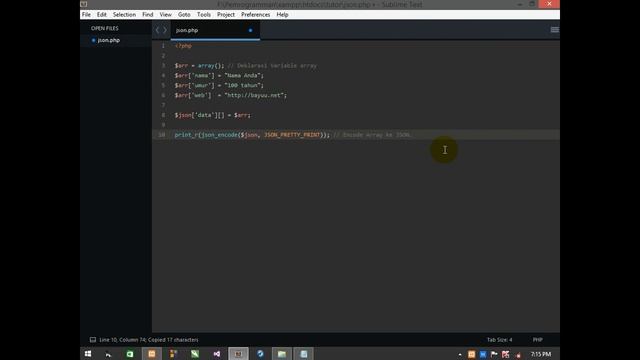Open the notepad-like taskbar icon next to Explorer
640x360 pixels.
(303, 354)
